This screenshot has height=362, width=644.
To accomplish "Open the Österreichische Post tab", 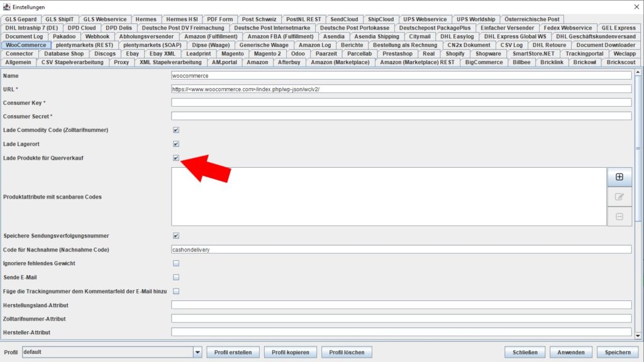I will click(x=532, y=19).
